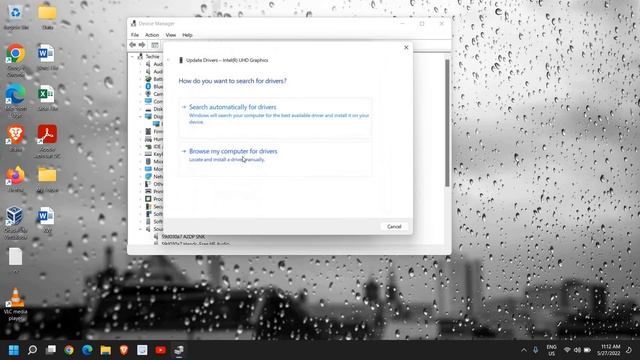640x360 pixels.
Task: Click the Device Manager vertical scrollbar
Action: coord(447,122)
